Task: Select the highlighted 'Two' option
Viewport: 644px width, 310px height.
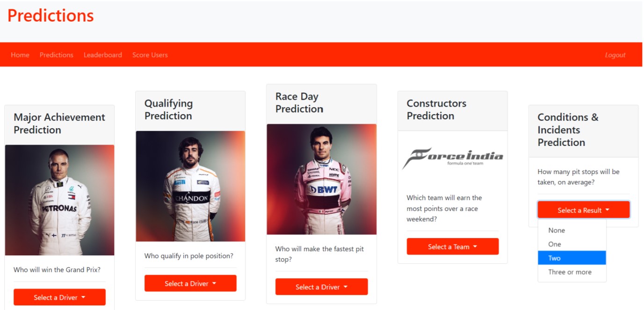Action: (572, 258)
